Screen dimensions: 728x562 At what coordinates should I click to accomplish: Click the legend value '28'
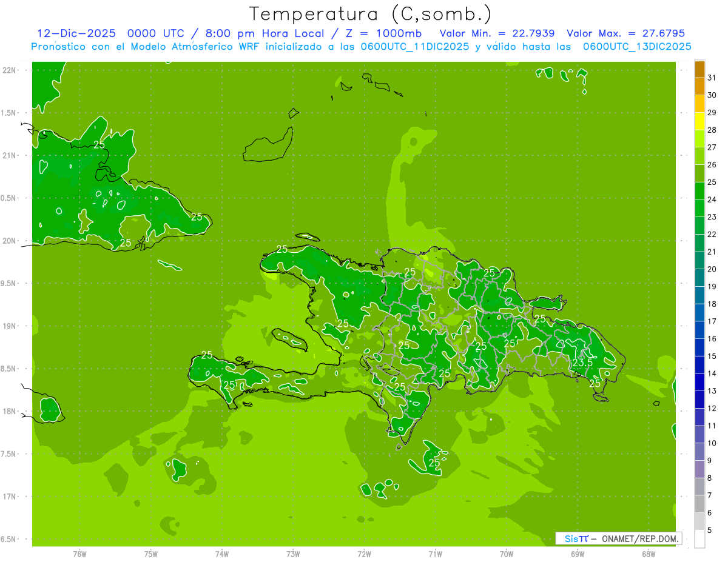[x=712, y=130]
